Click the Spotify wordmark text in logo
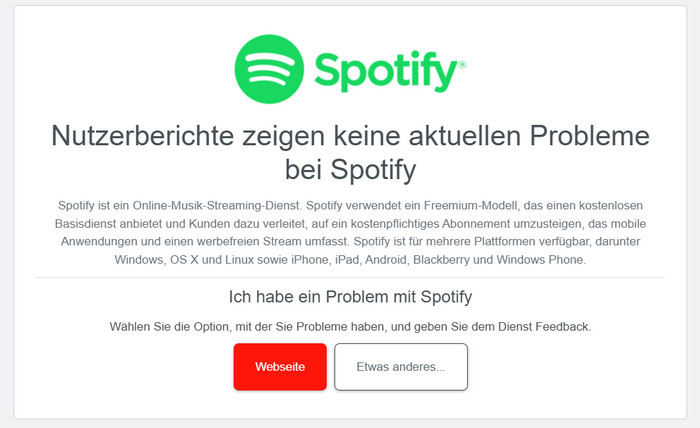This screenshot has width=700, height=428. (385, 72)
